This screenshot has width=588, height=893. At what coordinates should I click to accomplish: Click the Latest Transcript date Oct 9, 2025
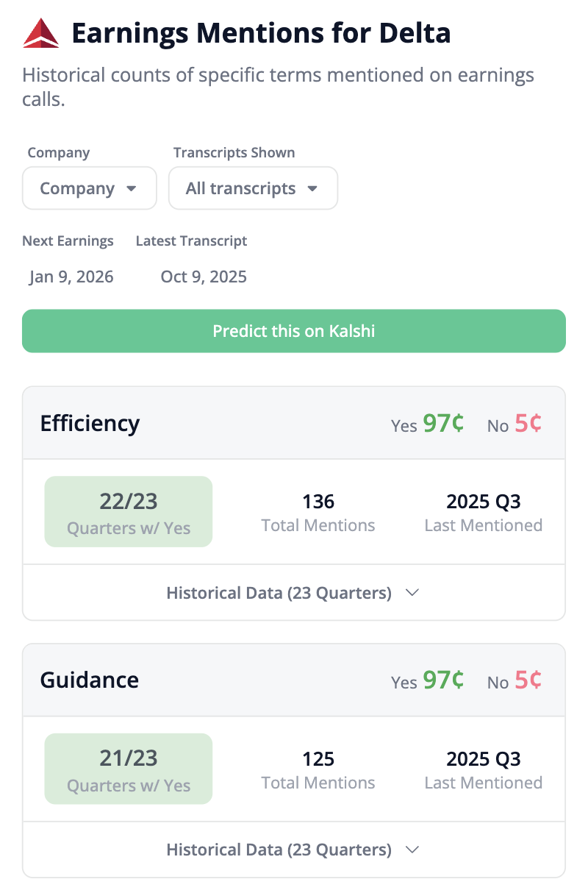click(x=204, y=277)
